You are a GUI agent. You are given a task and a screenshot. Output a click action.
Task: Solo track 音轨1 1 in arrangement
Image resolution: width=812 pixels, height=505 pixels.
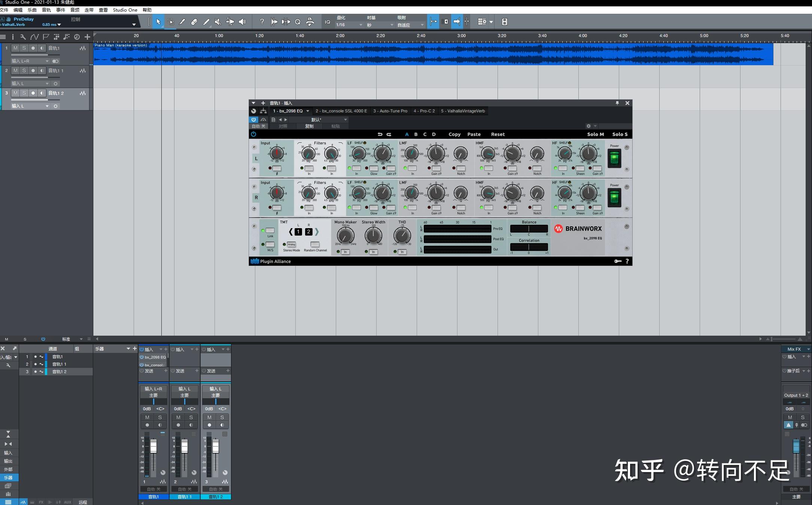(24, 70)
